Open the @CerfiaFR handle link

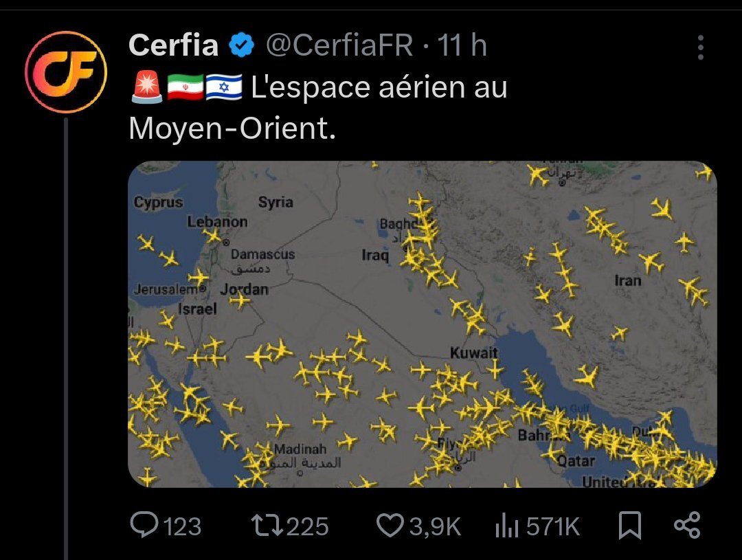[339, 45]
